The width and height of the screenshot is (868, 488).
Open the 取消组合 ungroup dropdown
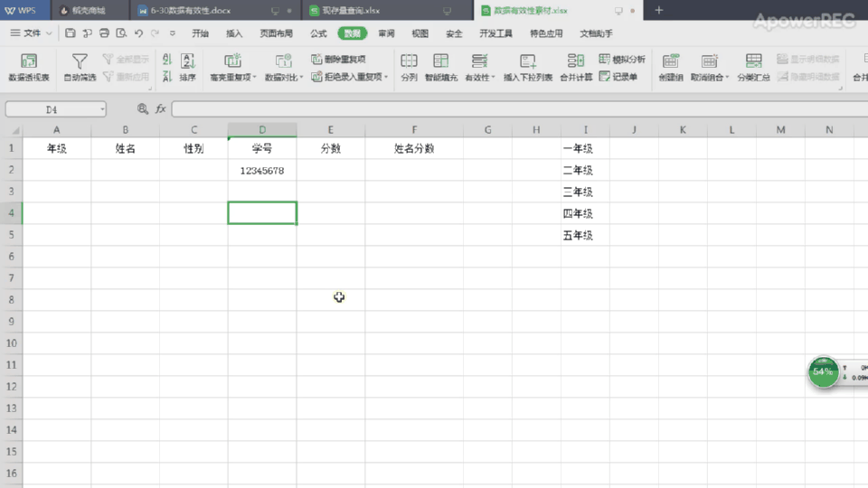tap(710, 78)
